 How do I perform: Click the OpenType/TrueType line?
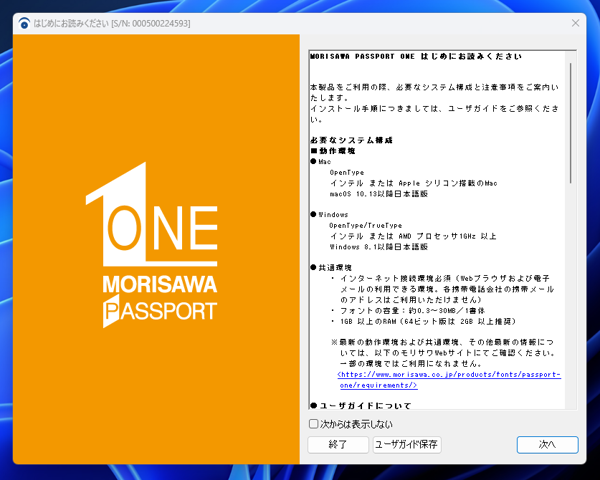point(365,225)
